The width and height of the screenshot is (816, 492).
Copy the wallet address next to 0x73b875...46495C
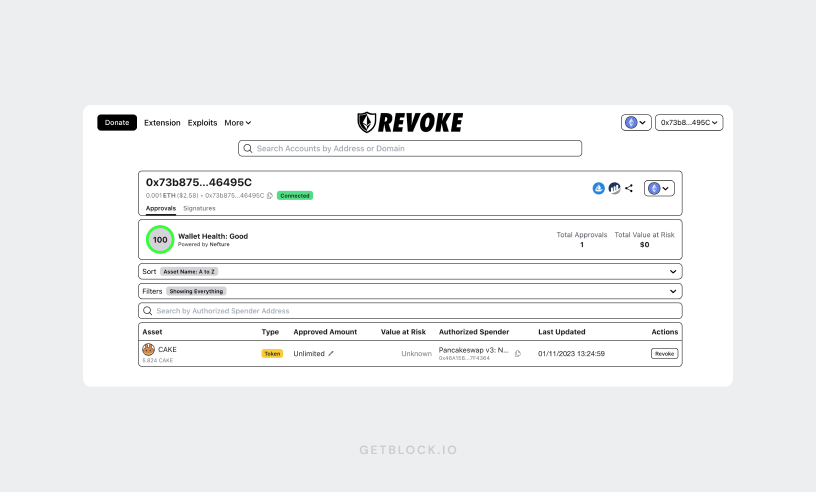pos(270,196)
